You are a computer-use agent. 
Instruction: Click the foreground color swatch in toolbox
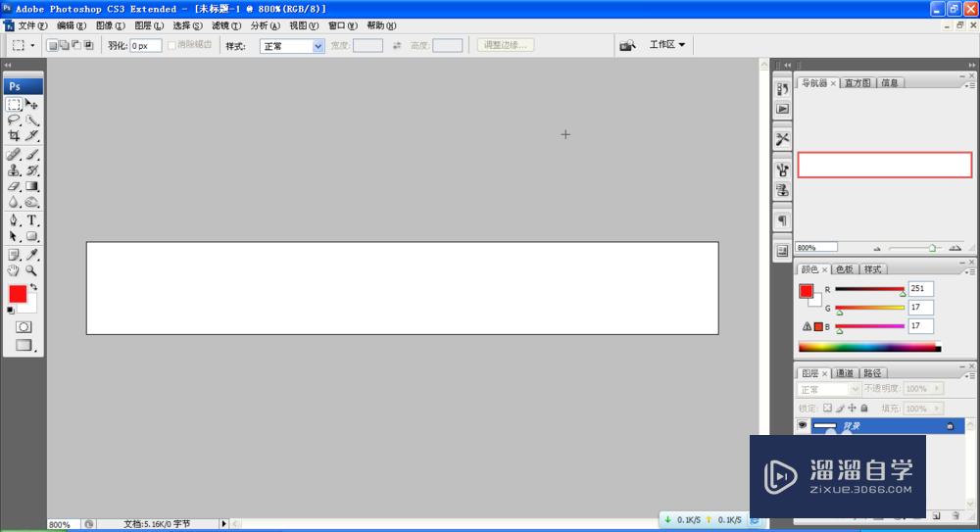click(x=18, y=294)
